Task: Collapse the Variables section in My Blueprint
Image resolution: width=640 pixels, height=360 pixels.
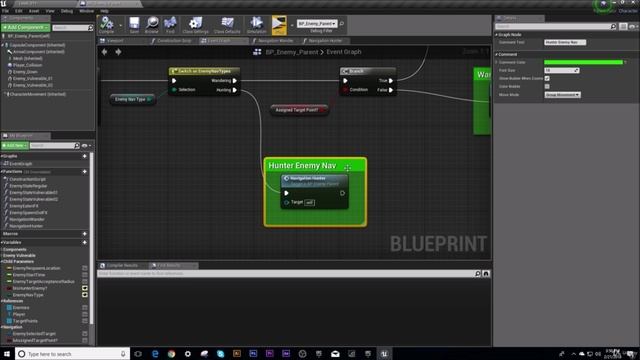Action: (x=2, y=242)
